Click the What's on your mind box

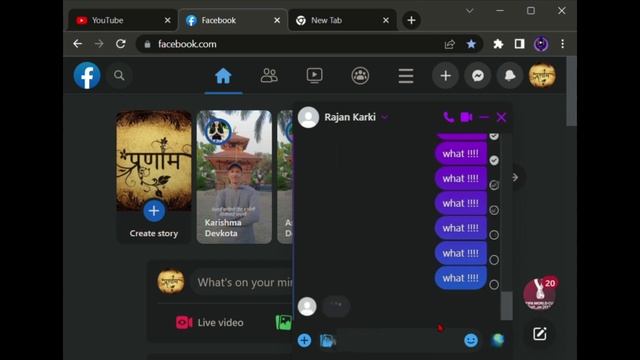pyautogui.click(x=243, y=282)
